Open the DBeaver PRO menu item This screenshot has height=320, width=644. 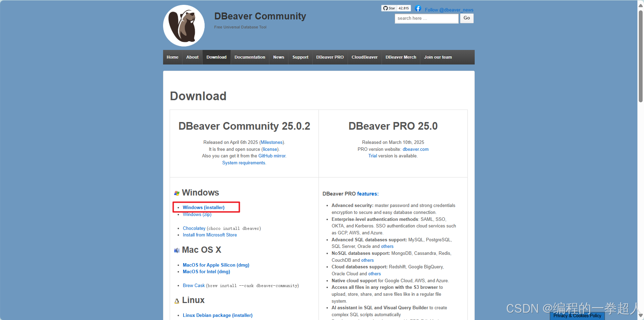[x=330, y=57]
